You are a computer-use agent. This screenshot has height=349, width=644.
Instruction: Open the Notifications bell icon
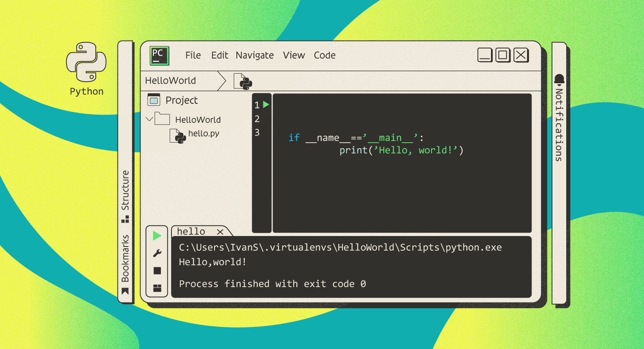coord(559,80)
